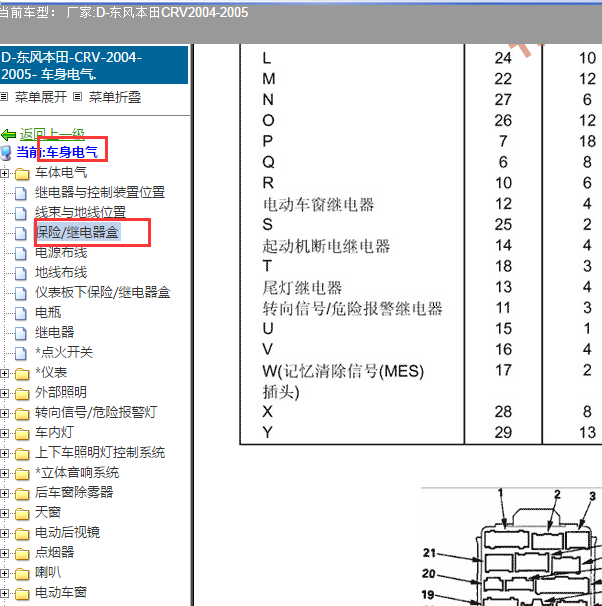
Task: Click the *立体音响系统 folder icon
Action: 22,474
